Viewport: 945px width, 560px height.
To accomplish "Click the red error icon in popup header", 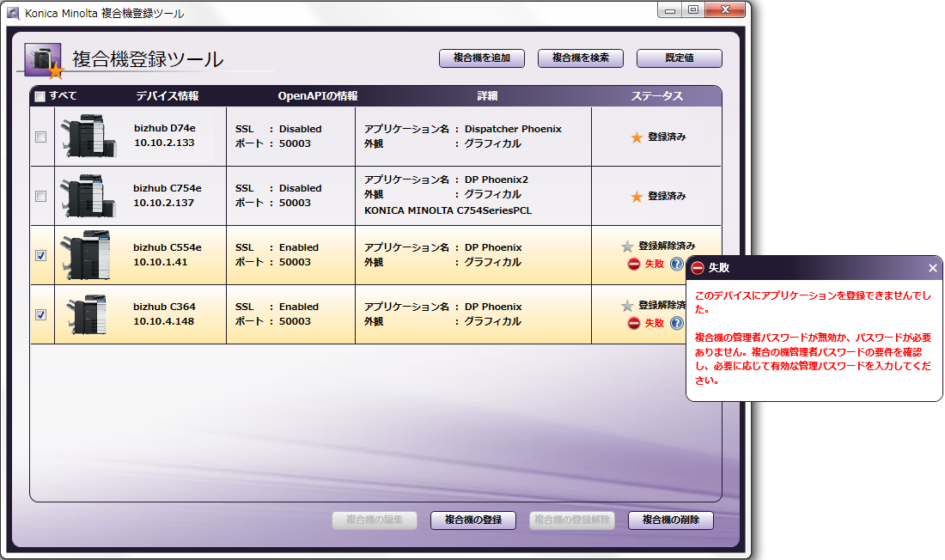I will click(x=698, y=268).
